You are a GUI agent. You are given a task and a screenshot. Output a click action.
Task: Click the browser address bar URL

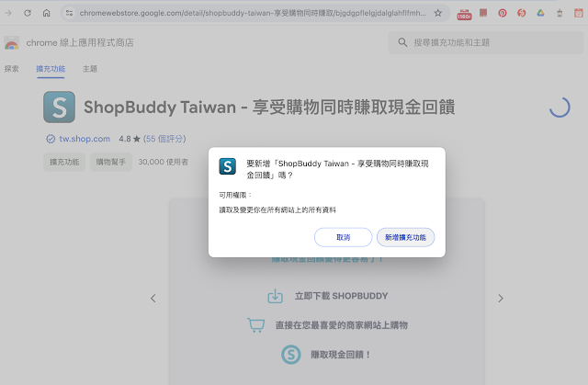pyautogui.click(x=253, y=13)
